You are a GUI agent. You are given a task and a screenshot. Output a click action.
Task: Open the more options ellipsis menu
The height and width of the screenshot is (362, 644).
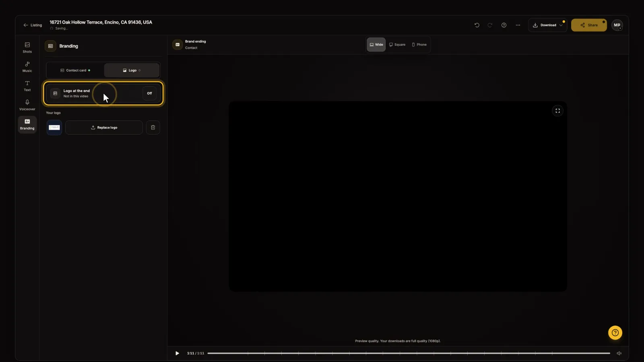[x=518, y=25]
